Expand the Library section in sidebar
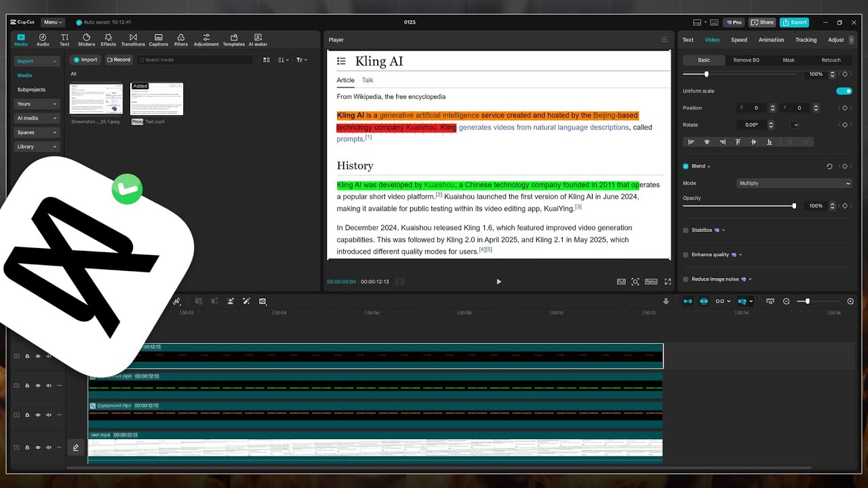The image size is (868, 488). pos(37,146)
